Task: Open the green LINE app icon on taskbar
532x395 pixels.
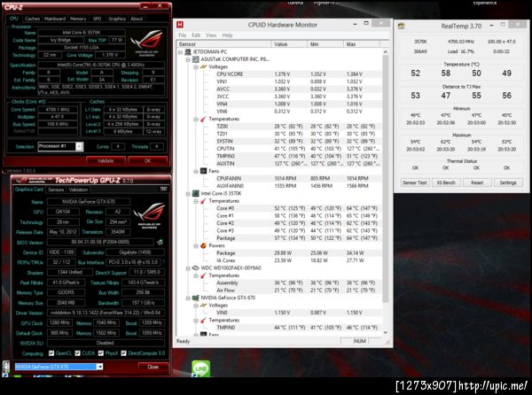Action: click(x=201, y=368)
